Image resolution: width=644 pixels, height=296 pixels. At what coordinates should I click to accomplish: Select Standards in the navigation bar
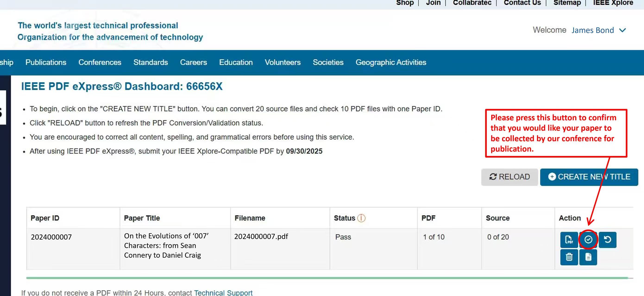(151, 62)
